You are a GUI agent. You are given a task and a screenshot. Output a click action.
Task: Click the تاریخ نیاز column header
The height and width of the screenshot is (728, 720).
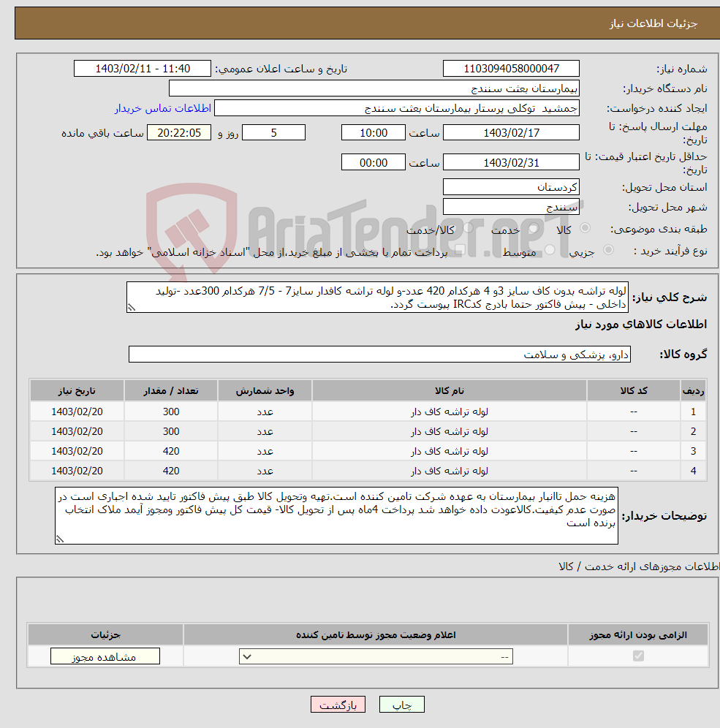[77, 390]
